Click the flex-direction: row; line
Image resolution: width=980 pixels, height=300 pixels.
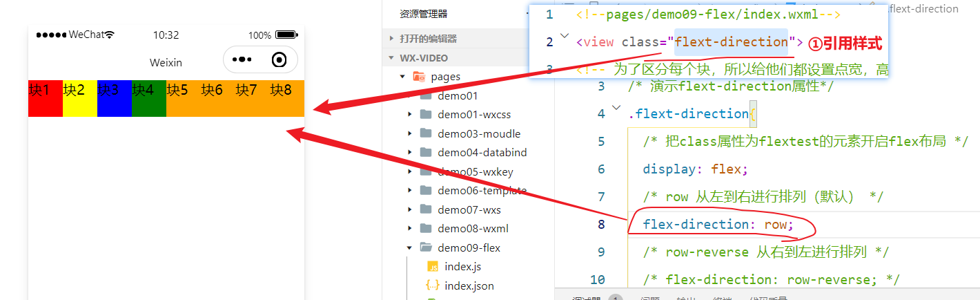coord(718,225)
